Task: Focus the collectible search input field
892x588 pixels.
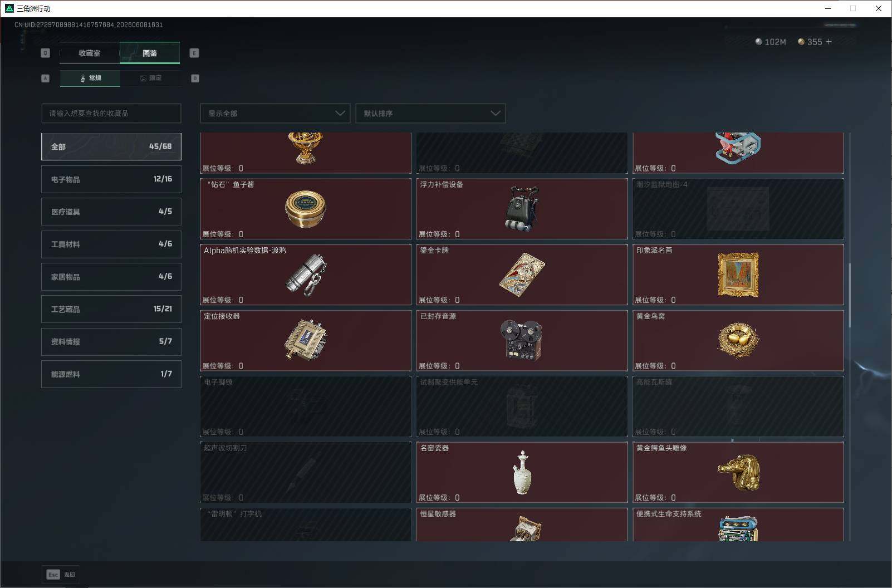Action: click(111, 113)
